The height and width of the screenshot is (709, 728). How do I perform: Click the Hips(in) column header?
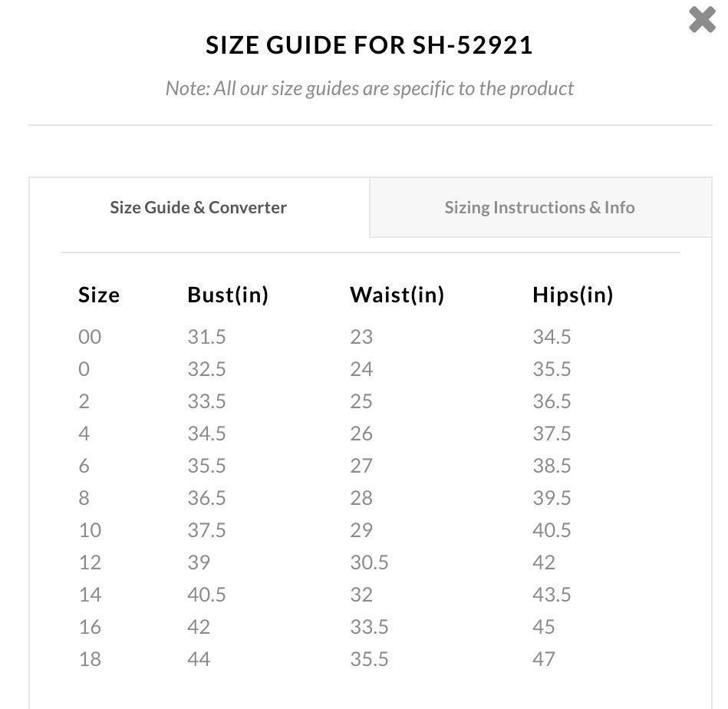click(573, 295)
